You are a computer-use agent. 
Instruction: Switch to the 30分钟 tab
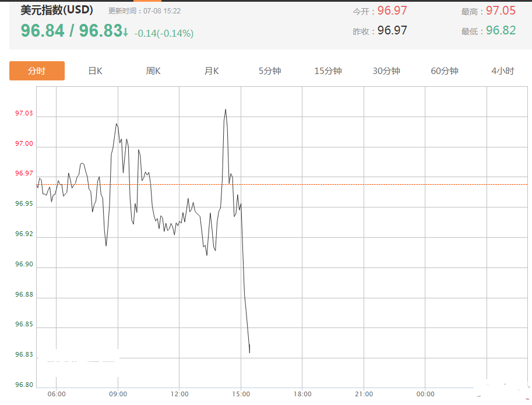386,71
